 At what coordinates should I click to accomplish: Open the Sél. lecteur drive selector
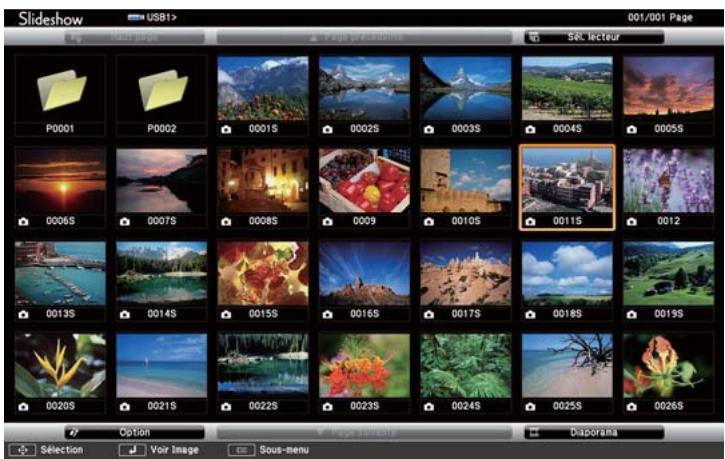coord(594,37)
